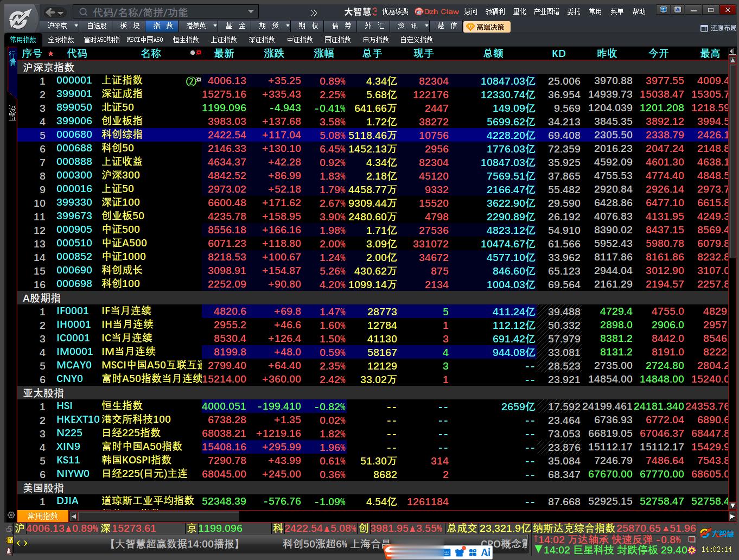
Task: Open the 优惠续费 link
Action: 395,11
